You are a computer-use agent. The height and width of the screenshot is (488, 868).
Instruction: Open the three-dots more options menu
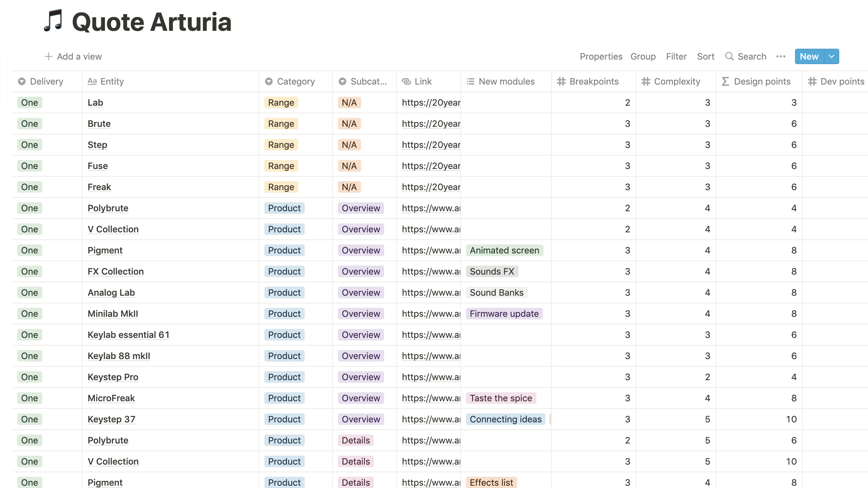(x=781, y=56)
